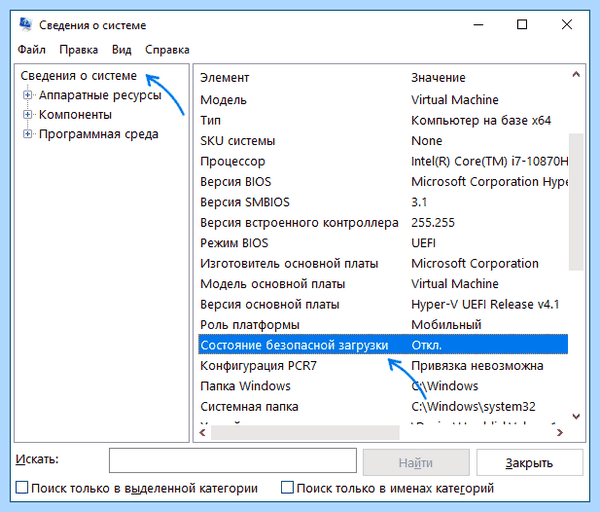The height and width of the screenshot is (512, 600).
Task: Focus the Искать search input field
Action: click(233, 460)
